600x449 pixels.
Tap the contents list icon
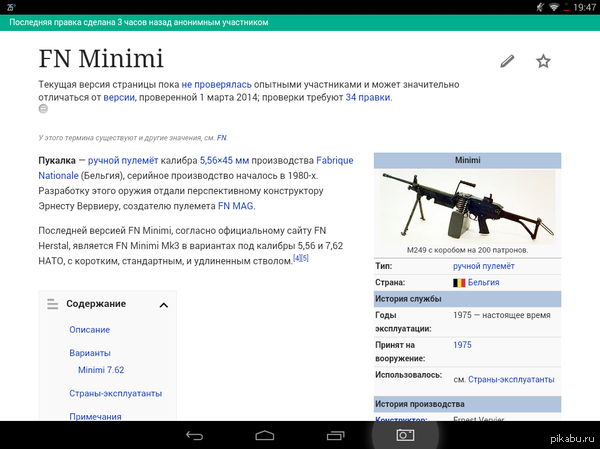click(x=52, y=304)
